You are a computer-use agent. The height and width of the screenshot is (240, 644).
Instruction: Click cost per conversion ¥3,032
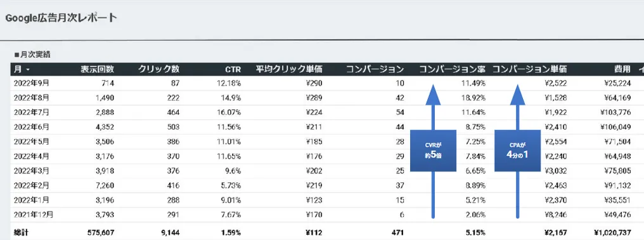[x=556, y=170]
